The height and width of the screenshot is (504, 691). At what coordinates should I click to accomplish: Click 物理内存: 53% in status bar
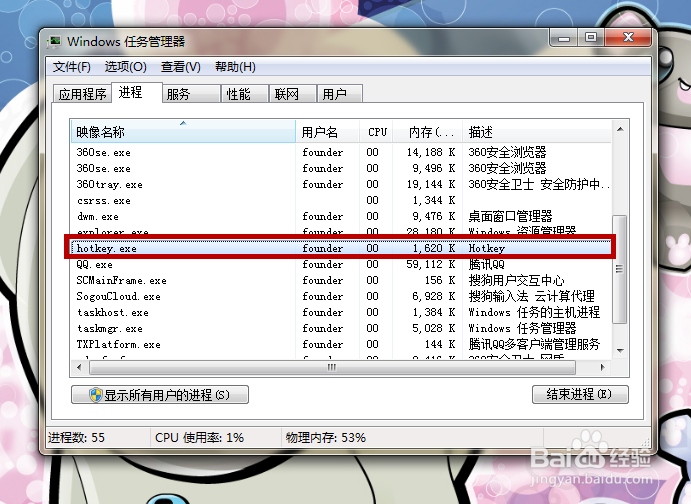point(326,437)
